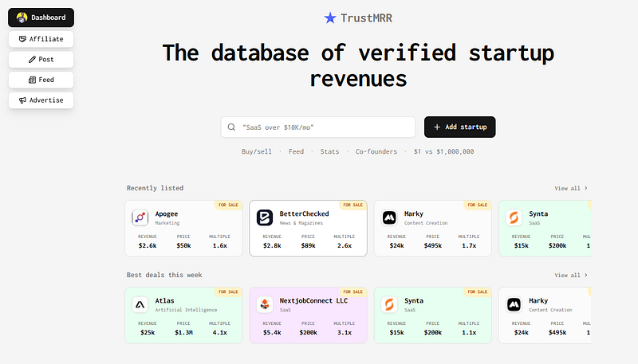Click the newspaper icon on the Feed button
638x364 pixels.
tap(32, 80)
